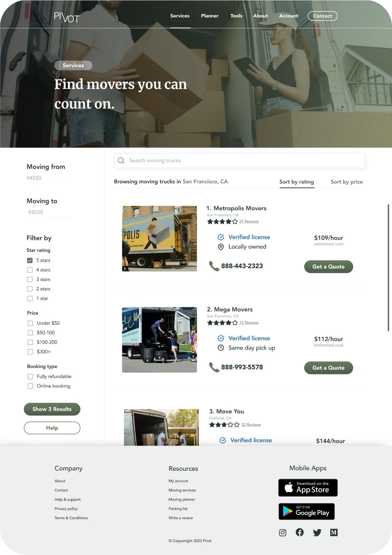
Task: Open the Instagram icon in footer
Action: click(x=283, y=533)
